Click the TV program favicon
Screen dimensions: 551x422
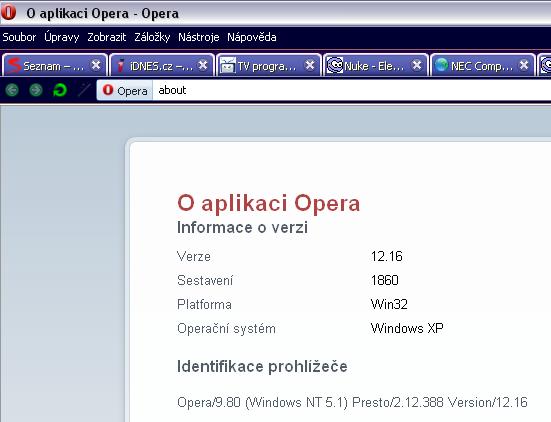coord(227,65)
